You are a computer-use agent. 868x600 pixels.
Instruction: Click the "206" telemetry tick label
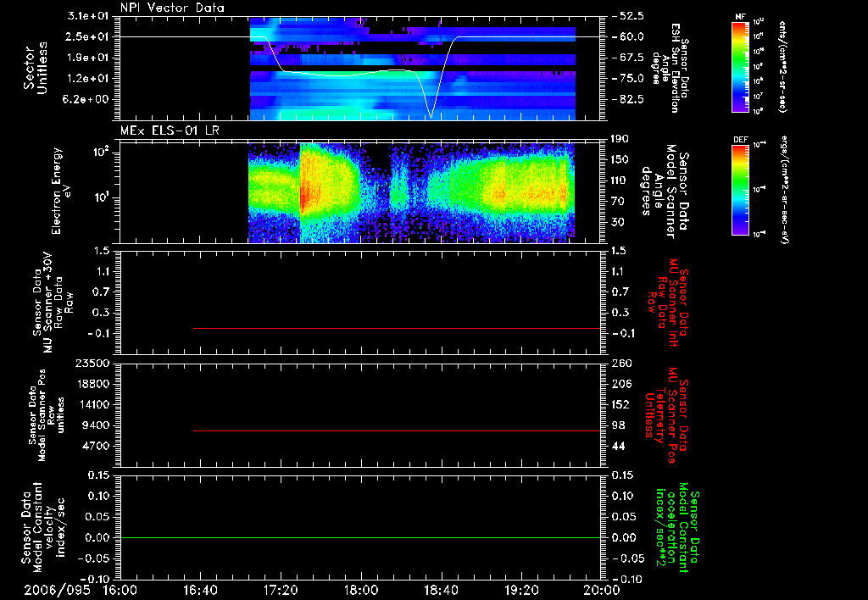coord(621,384)
